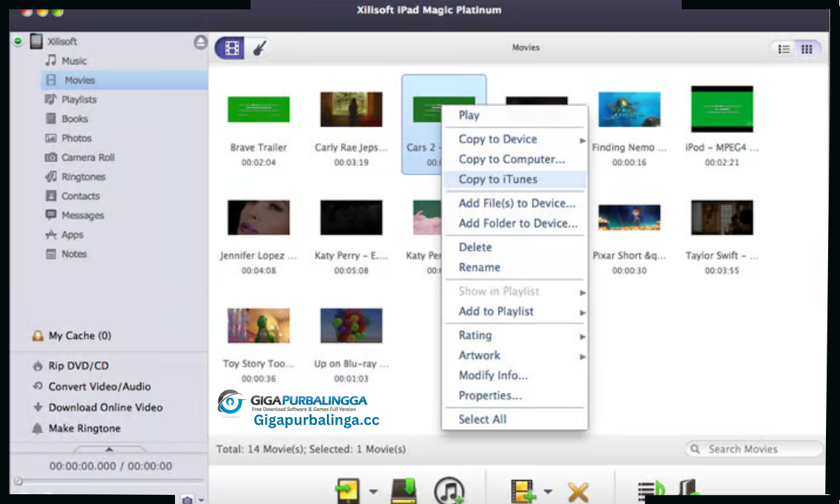840x504 pixels.
Task: Select the Carly Rae Jepsen video thumbnail
Action: [x=351, y=109]
